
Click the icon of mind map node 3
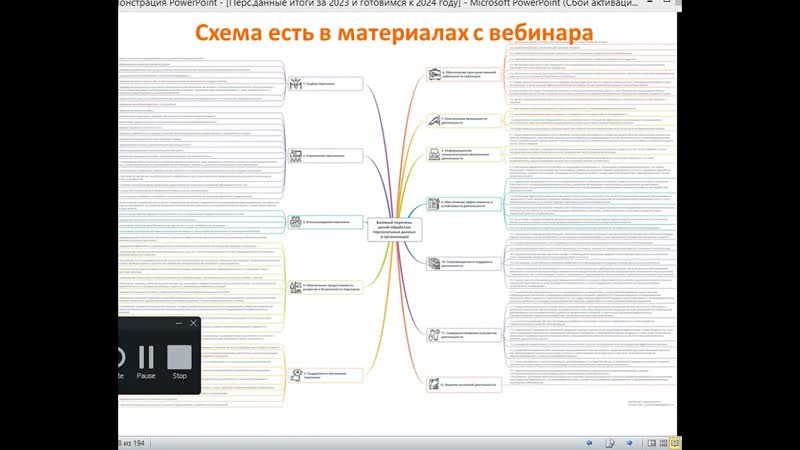click(x=295, y=222)
